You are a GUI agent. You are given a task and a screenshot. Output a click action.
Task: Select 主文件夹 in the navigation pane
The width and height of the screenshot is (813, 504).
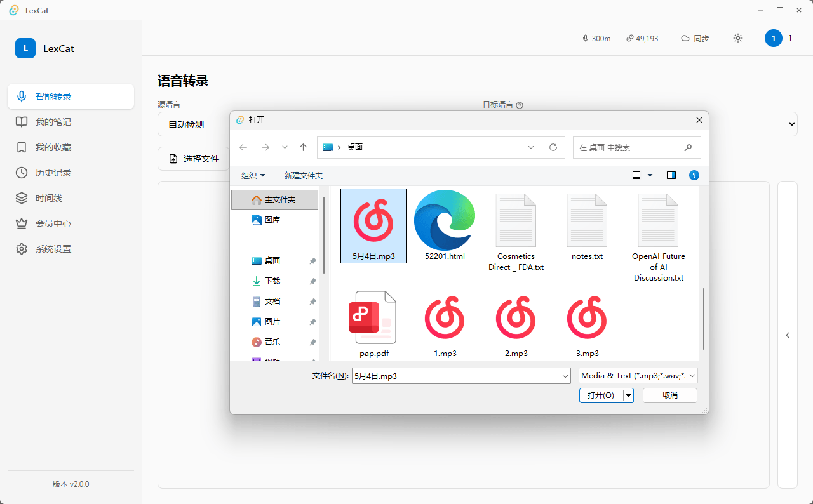tap(274, 200)
